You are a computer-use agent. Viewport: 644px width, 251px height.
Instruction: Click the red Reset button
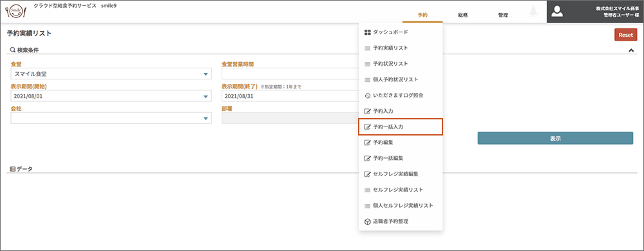[625, 35]
